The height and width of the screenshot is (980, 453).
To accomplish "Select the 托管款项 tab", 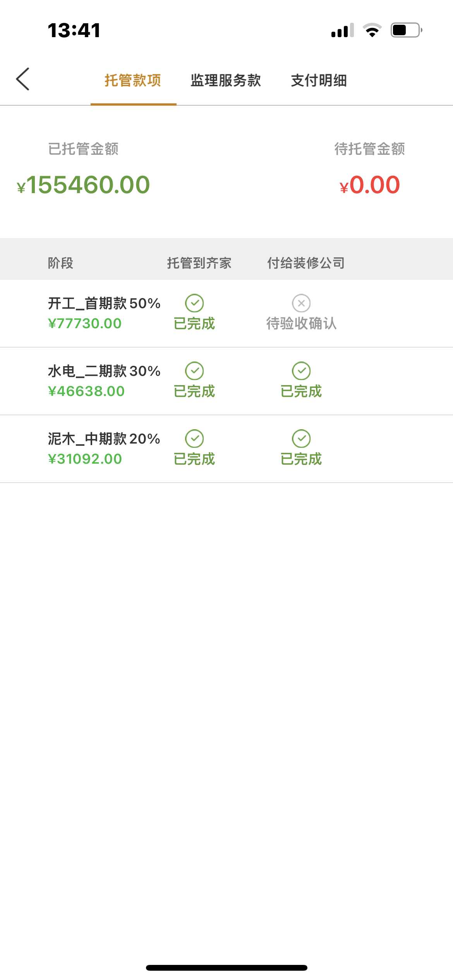I will (x=133, y=81).
